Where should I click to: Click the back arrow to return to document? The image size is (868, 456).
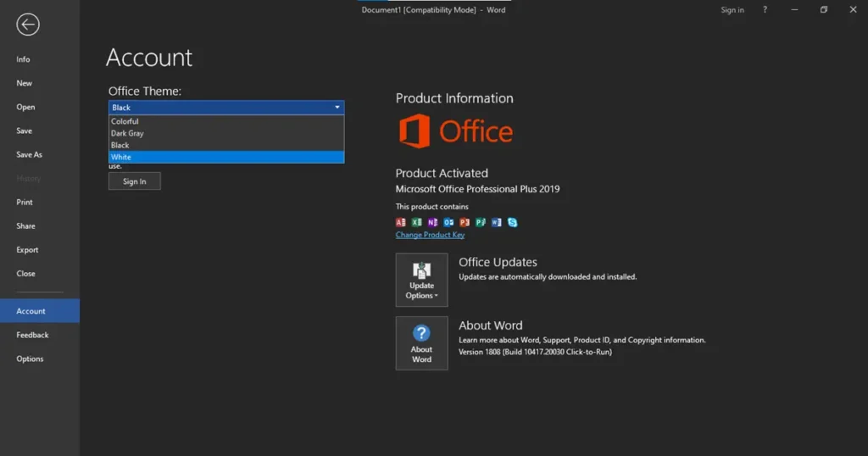point(28,25)
